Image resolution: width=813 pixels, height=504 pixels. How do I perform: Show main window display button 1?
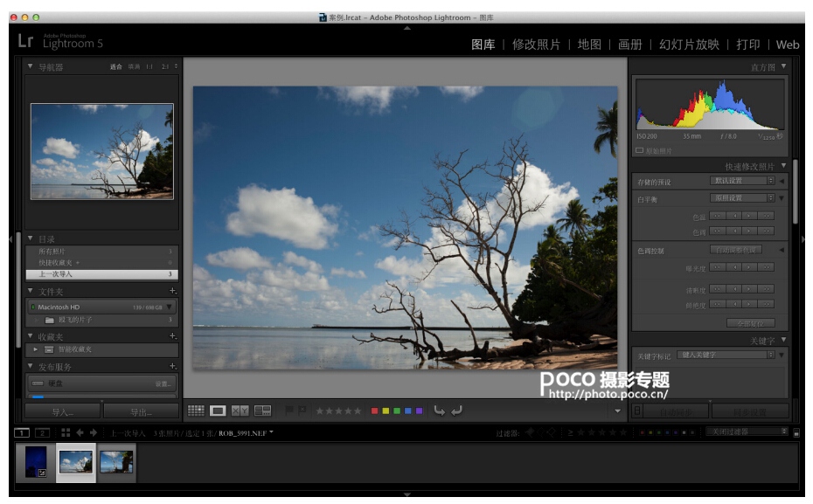(x=22, y=432)
